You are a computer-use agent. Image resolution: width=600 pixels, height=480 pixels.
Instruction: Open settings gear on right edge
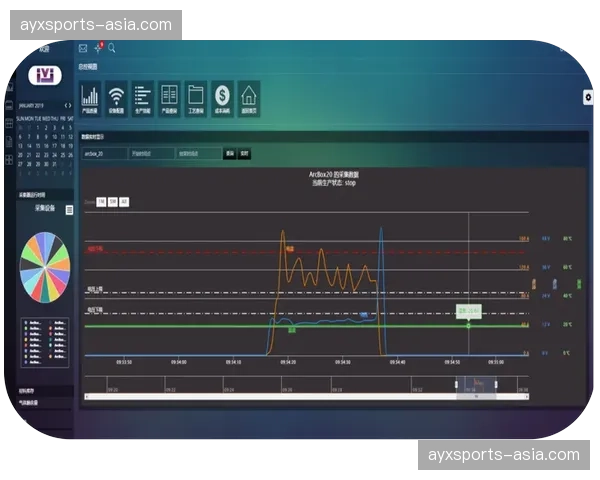[x=587, y=97]
